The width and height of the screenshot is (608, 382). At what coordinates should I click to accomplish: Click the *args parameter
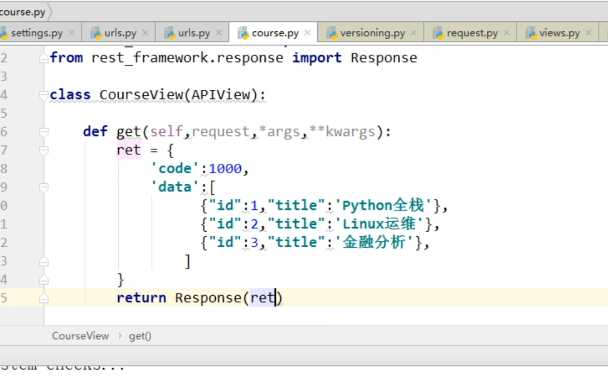279,132
